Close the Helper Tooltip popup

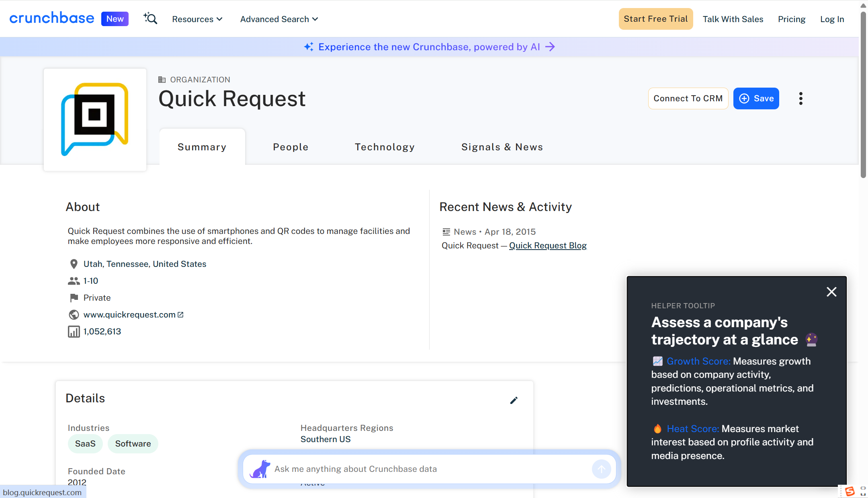(831, 292)
